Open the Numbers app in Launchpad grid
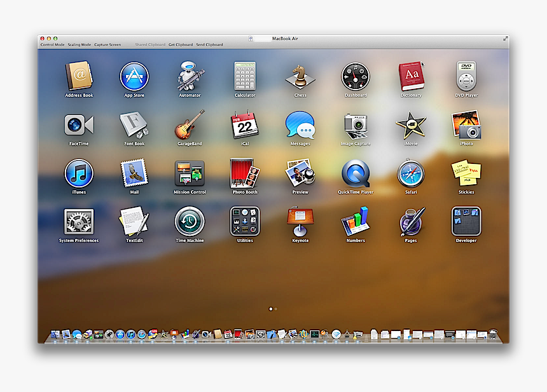Screen dimensions: 547x392 pos(356,222)
